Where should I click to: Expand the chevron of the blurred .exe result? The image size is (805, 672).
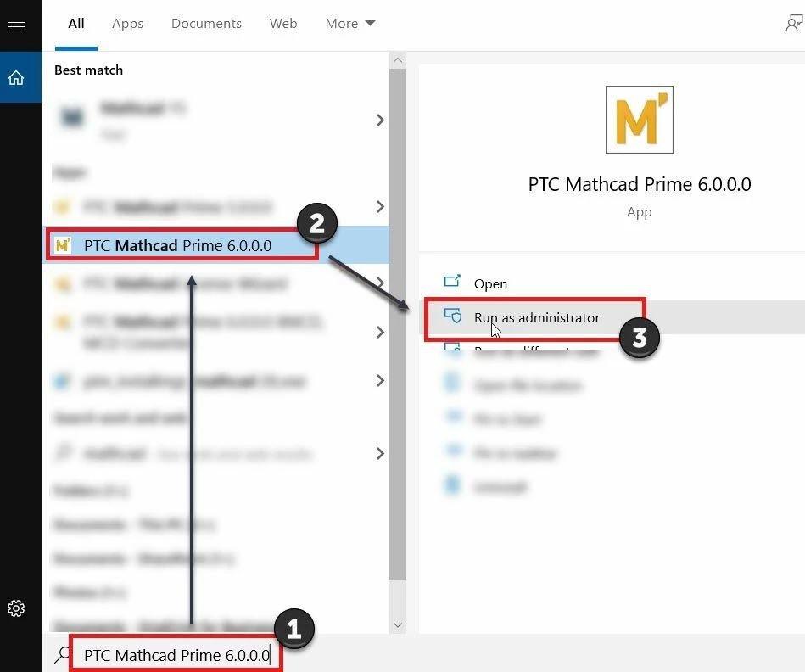380,381
